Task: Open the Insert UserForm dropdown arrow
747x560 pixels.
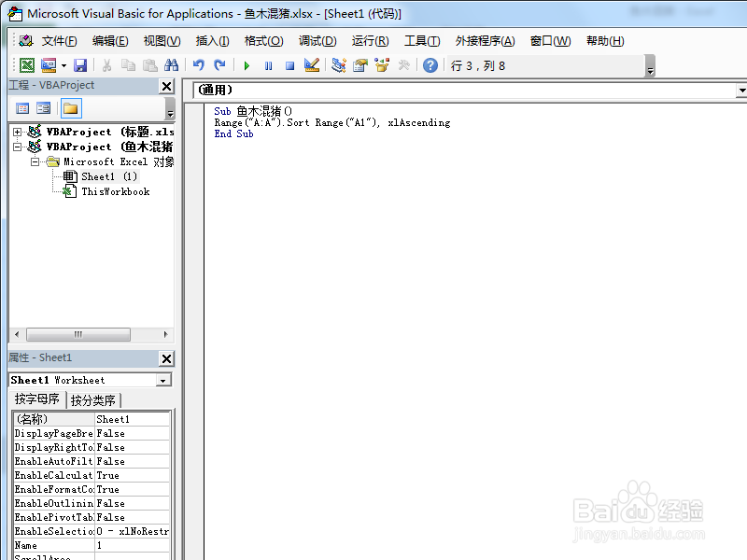Action: coord(63,65)
